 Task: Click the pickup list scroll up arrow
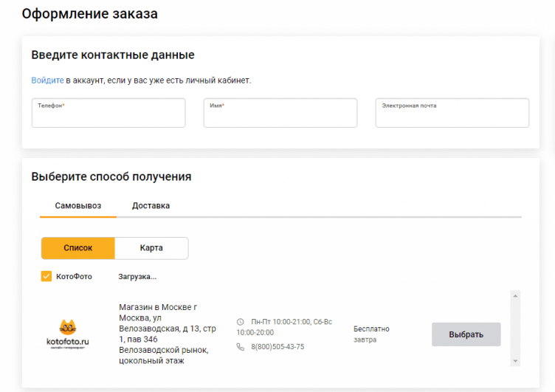click(515, 296)
